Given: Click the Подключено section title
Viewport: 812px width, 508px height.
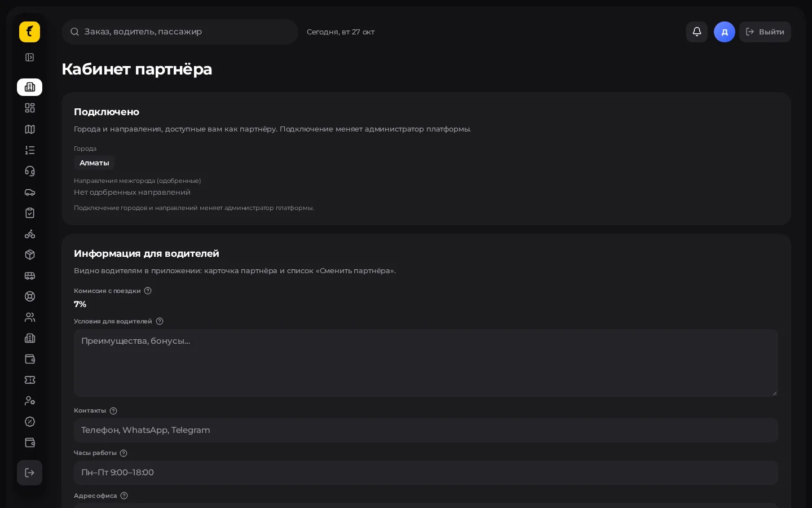Looking at the screenshot, I should tap(107, 112).
